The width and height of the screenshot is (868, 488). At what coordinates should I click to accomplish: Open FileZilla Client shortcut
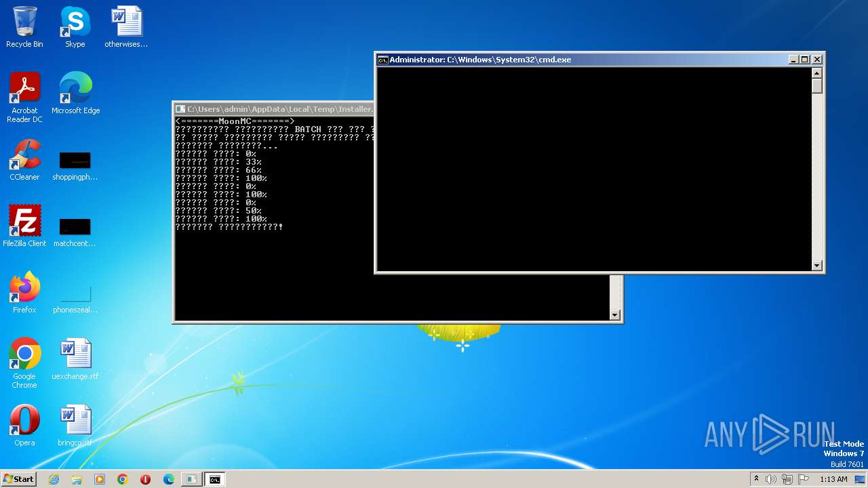[x=24, y=226]
